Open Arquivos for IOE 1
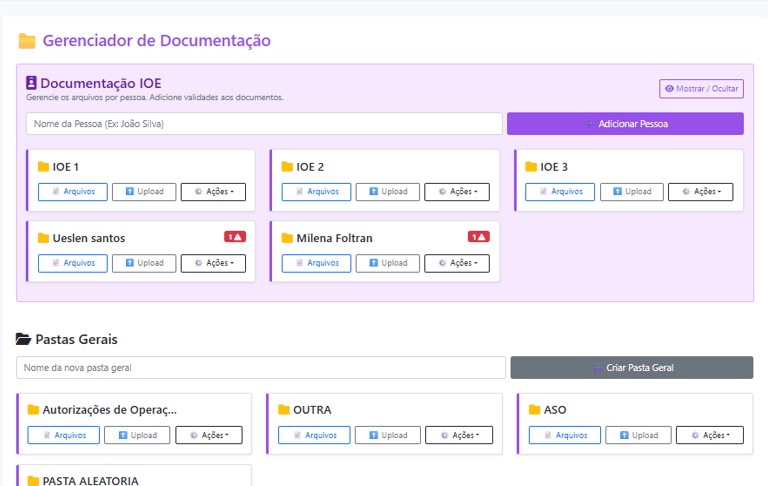 (x=72, y=192)
